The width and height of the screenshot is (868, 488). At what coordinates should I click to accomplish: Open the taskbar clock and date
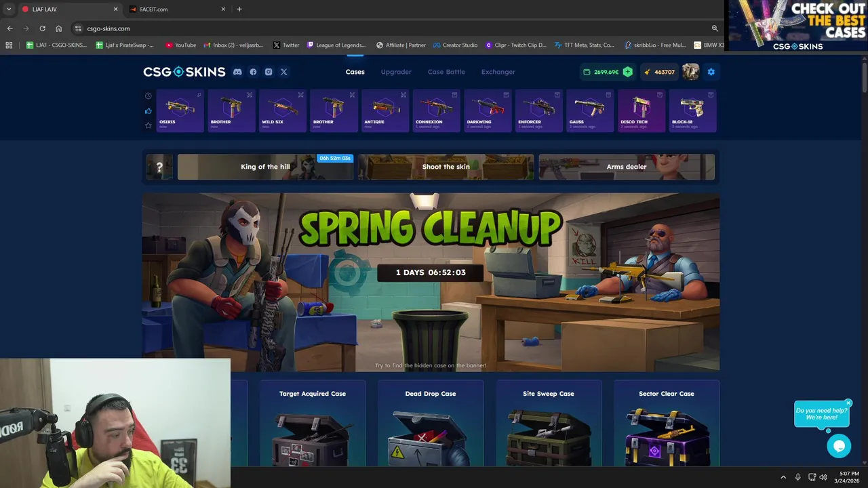tap(848, 477)
